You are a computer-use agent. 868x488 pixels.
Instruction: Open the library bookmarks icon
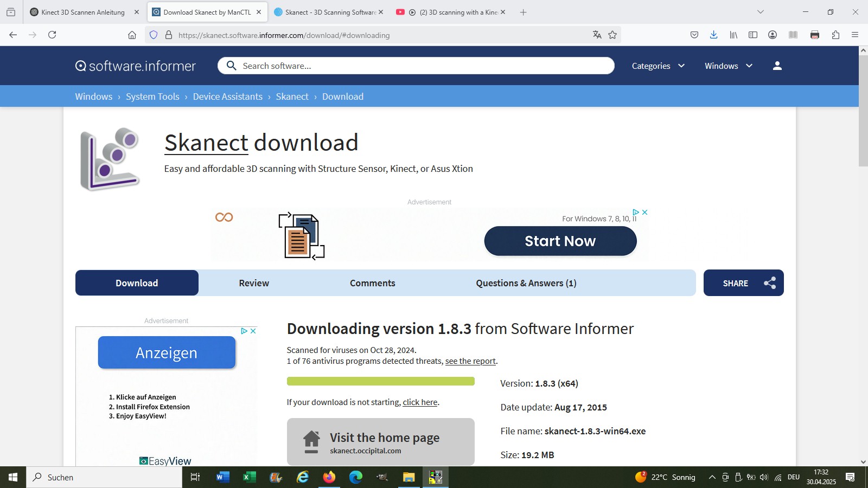733,35
